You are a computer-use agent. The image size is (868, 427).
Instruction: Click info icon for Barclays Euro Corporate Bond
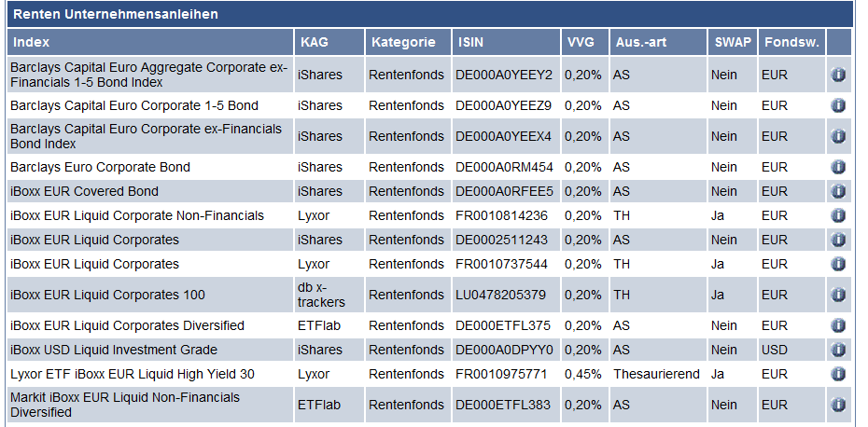pos(838,167)
